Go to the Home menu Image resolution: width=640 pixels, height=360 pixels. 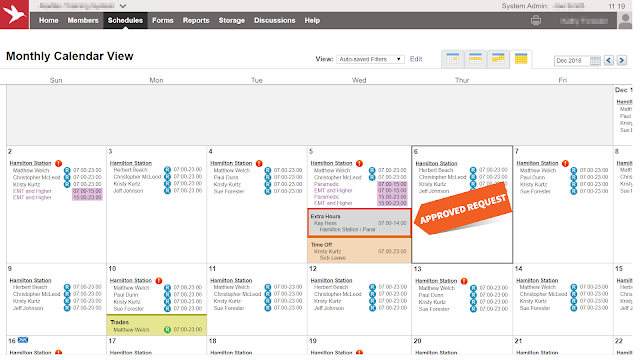tap(49, 20)
